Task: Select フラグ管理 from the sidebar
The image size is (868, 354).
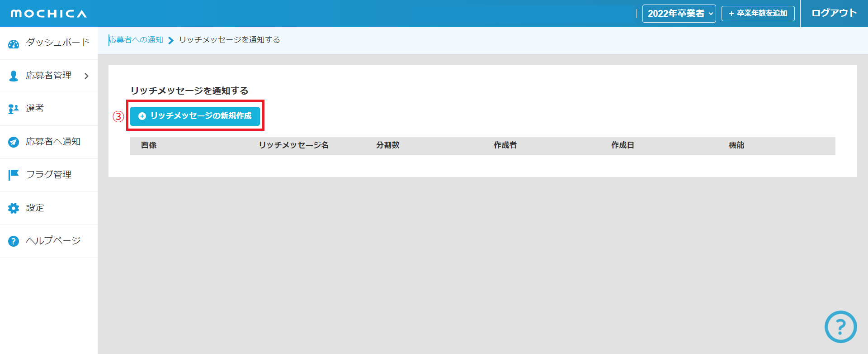Action: coord(49,175)
